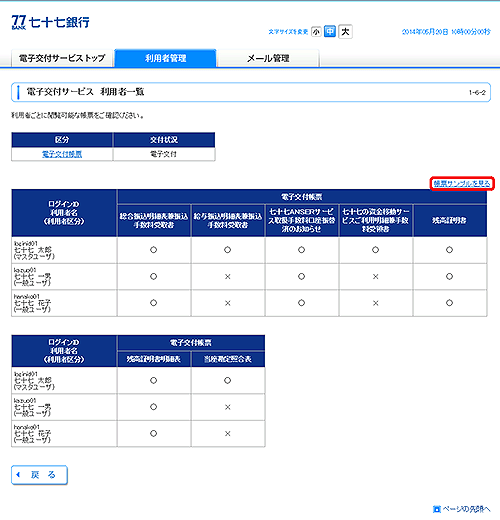
Task: Click the 七十七ANSERサービス column header
Action: pos(302,221)
